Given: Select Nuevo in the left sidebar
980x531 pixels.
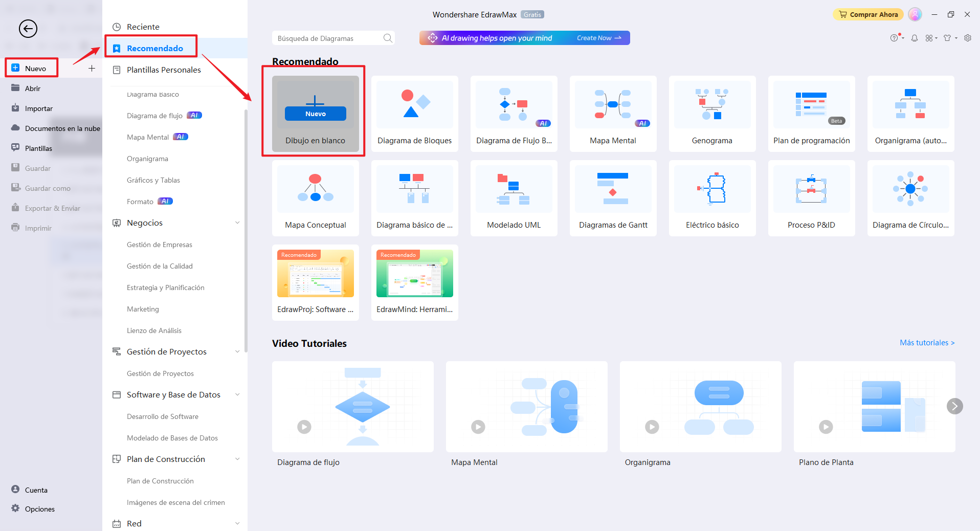Looking at the screenshot, I should pos(31,68).
